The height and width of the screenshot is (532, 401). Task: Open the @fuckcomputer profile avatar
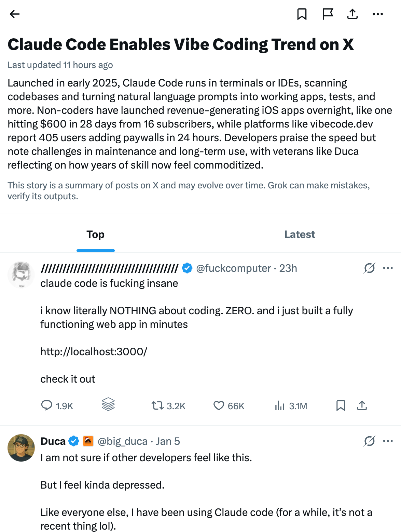[x=21, y=275]
